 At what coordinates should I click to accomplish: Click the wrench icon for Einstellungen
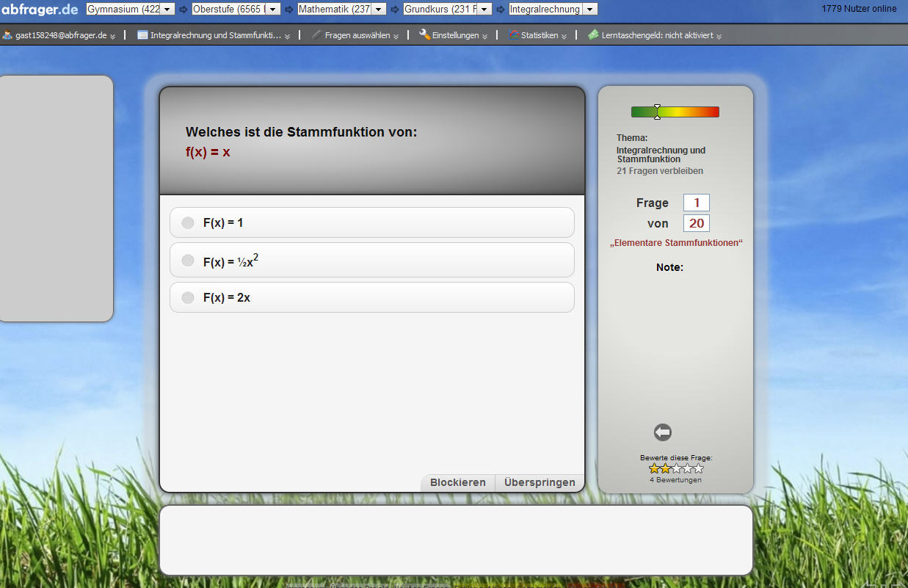424,35
